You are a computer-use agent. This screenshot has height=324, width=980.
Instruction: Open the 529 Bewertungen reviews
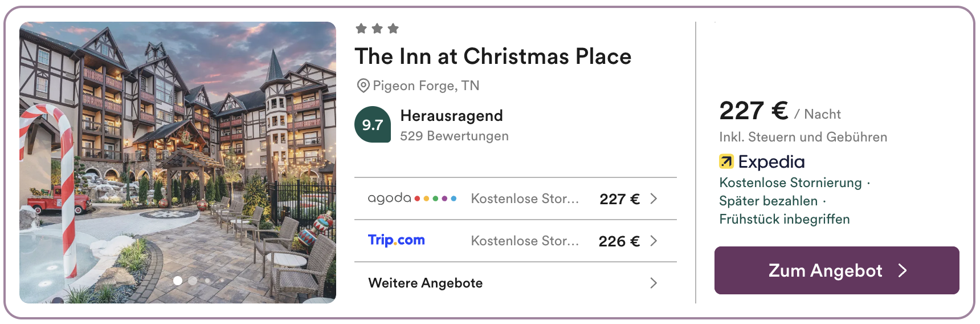(x=454, y=136)
